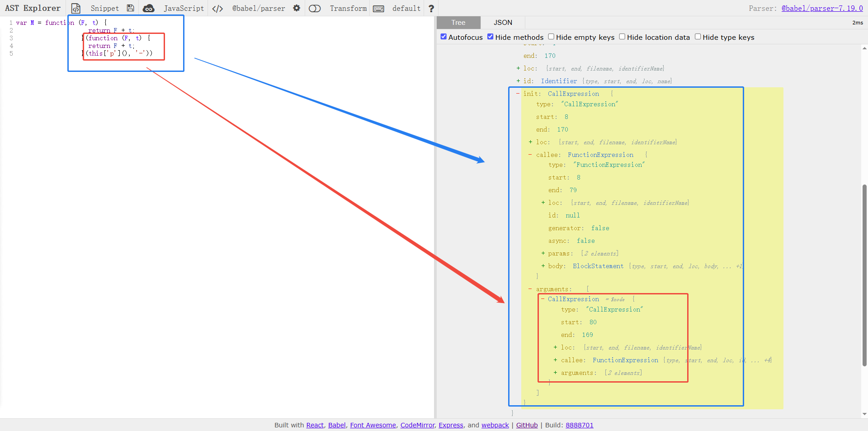Expand the body BlockStatement node

(543, 266)
